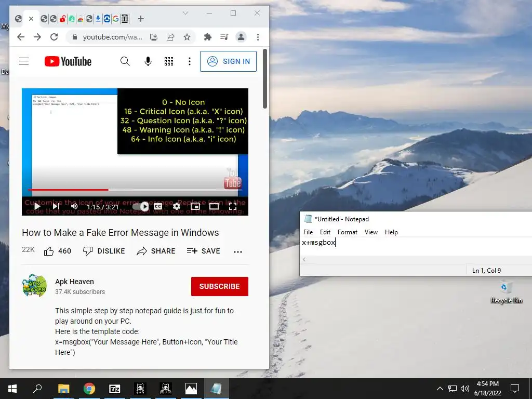The width and height of the screenshot is (532, 399).
Task: Bookmark this page with the star
Action: 187,37
